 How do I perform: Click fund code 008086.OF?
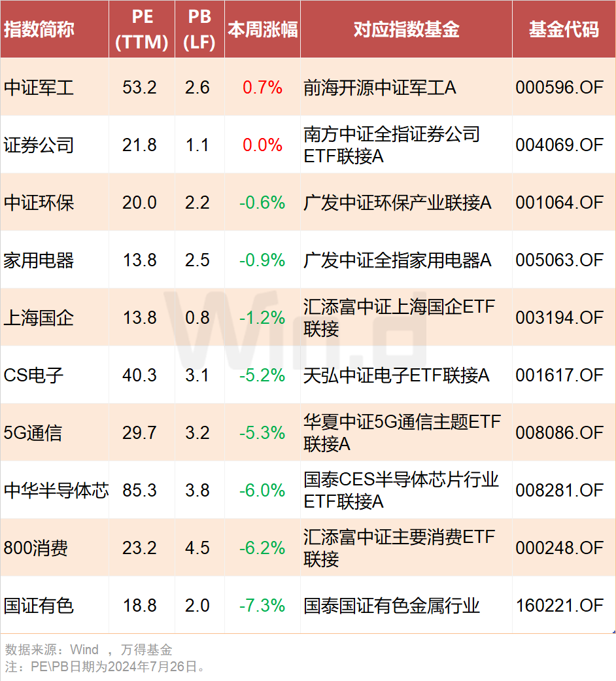560,433
